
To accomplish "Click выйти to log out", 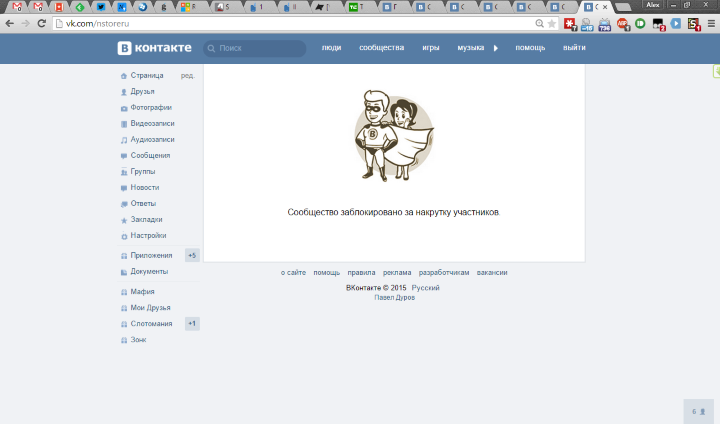I will pos(574,48).
